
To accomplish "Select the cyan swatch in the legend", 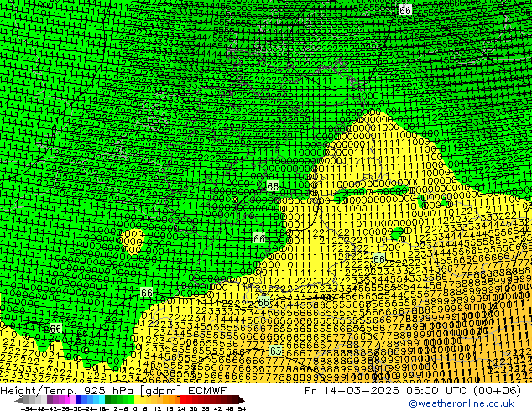I will click(102, 400).
